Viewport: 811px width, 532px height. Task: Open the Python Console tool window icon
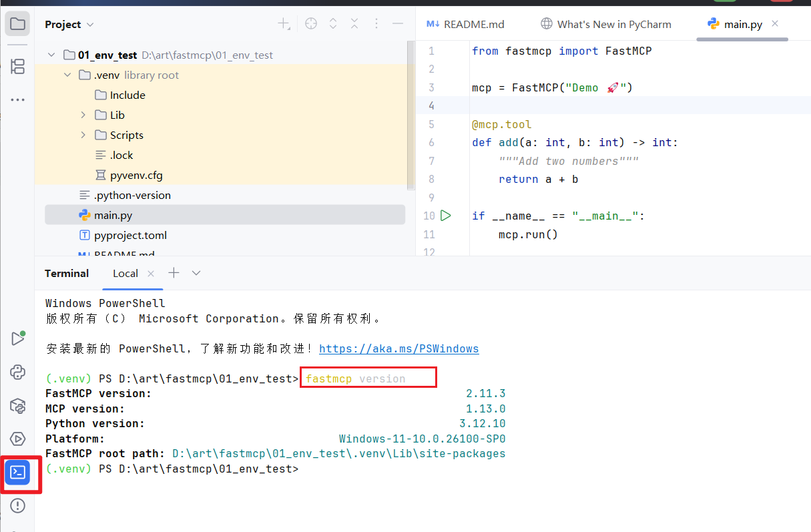pyautogui.click(x=17, y=372)
